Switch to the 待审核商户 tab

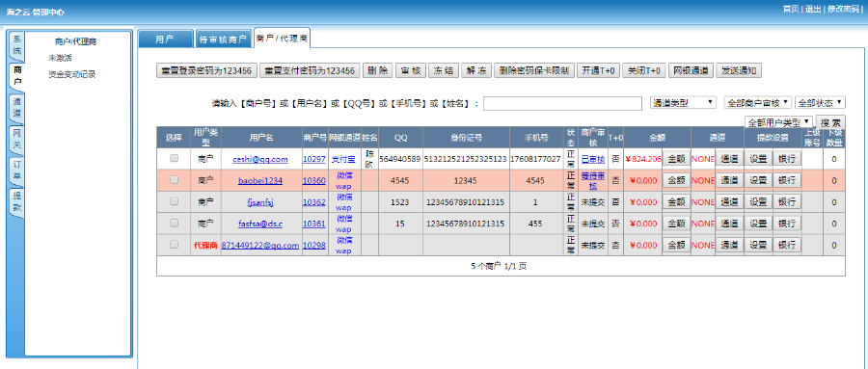click(x=223, y=40)
